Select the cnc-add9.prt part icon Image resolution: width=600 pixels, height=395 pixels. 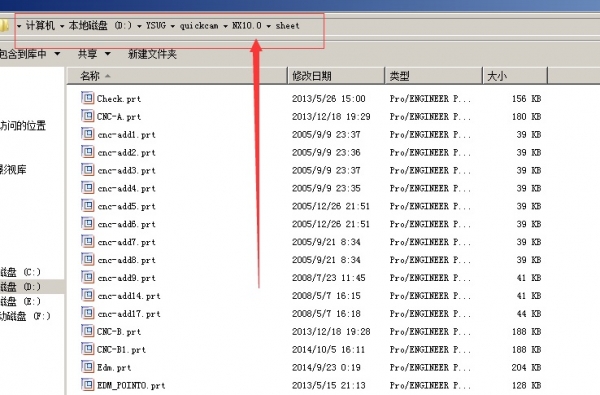(x=88, y=277)
